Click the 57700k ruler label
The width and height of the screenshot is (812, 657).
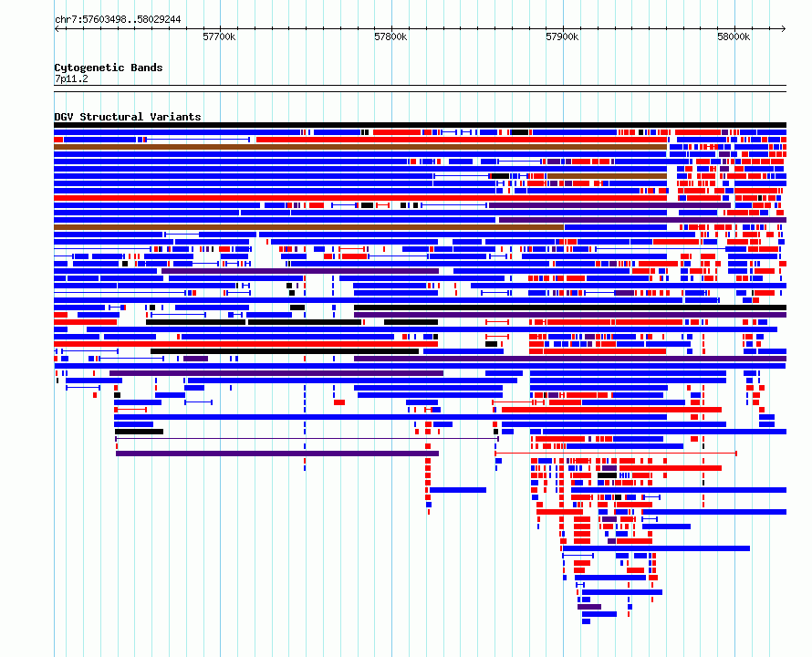click(219, 36)
